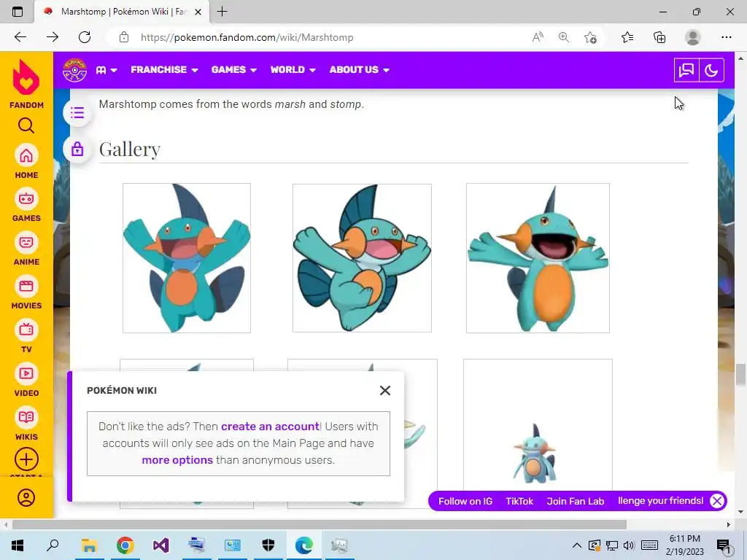Image resolution: width=747 pixels, height=560 pixels.
Task: Expand the Franchise menu
Action: tap(164, 70)
